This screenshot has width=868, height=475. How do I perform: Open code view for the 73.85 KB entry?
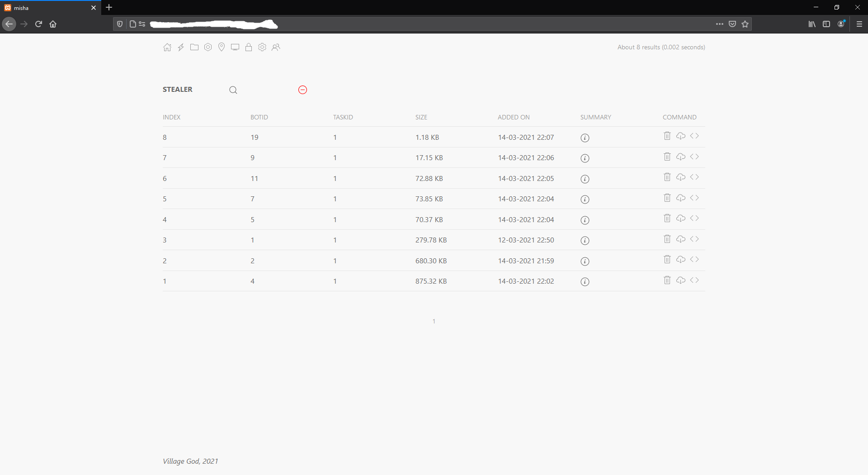694,198
